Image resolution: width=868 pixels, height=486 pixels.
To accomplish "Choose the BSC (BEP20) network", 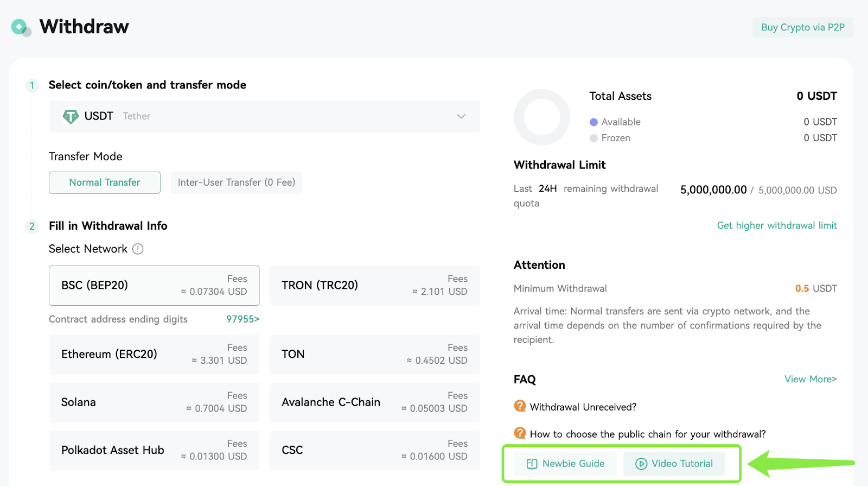I will [154, 286].
